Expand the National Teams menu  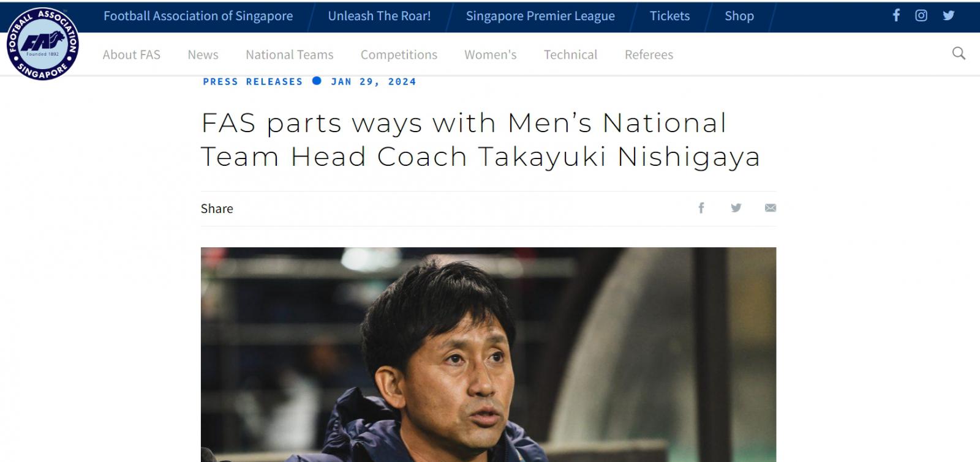pos(290,54)
